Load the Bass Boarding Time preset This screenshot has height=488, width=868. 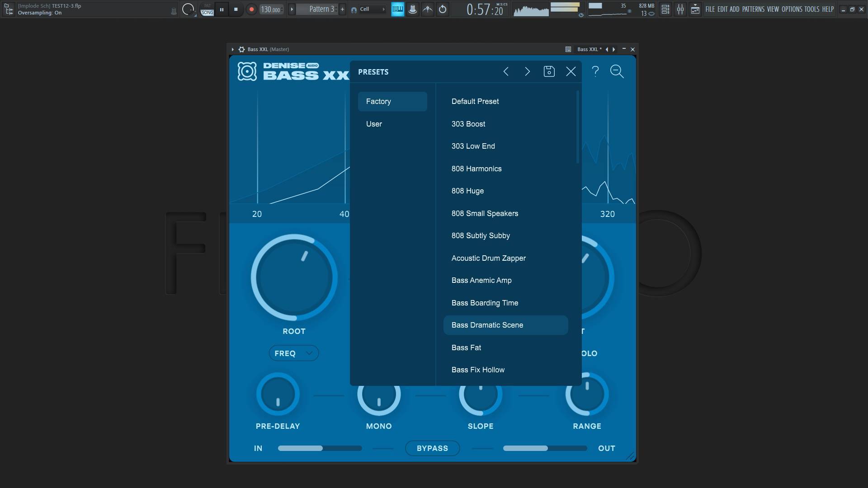tap(505, 303)
